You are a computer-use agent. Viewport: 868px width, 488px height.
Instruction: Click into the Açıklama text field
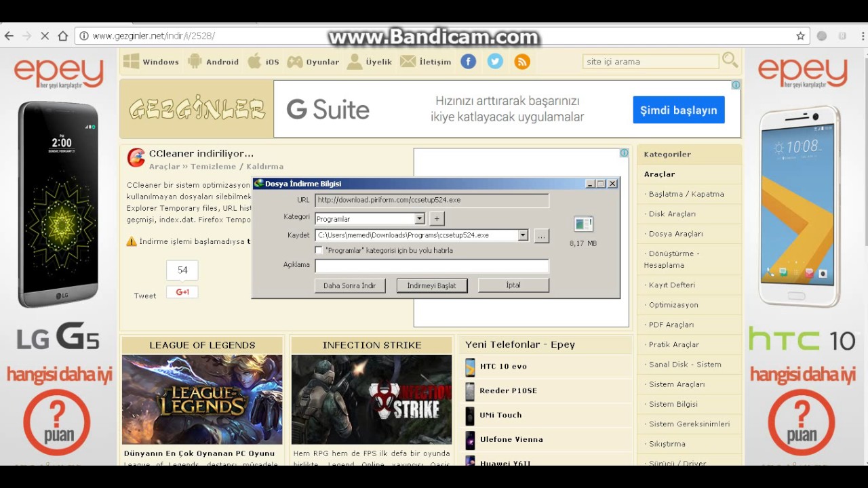pos(432,266)
